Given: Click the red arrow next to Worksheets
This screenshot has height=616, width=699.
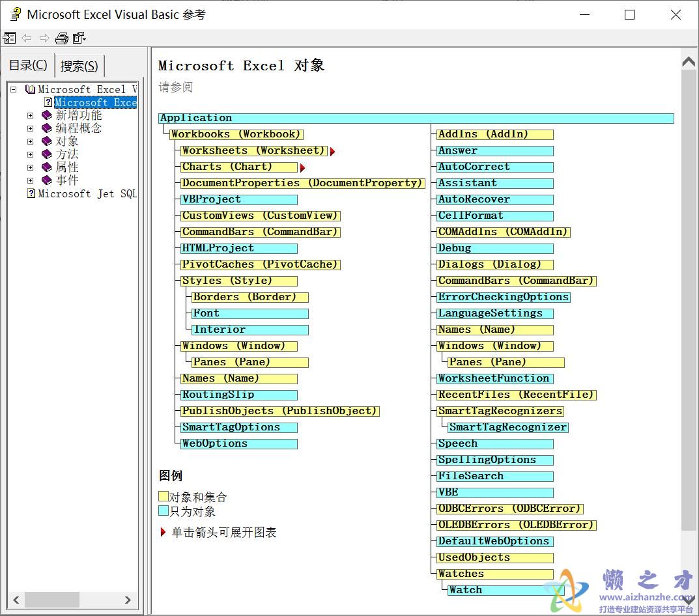Looking at the screenshot, I should click(x=332, y=152).
